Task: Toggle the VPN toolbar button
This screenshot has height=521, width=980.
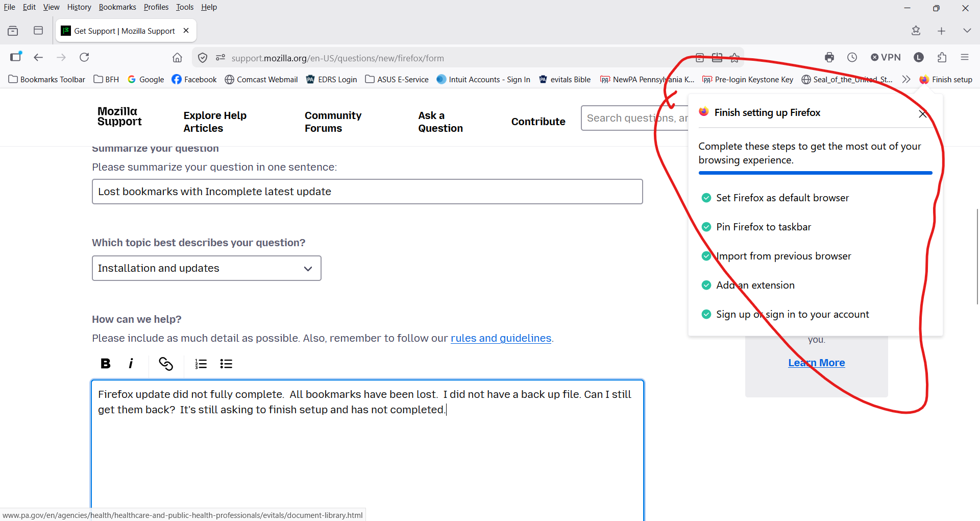Action: tap(886, 57)
